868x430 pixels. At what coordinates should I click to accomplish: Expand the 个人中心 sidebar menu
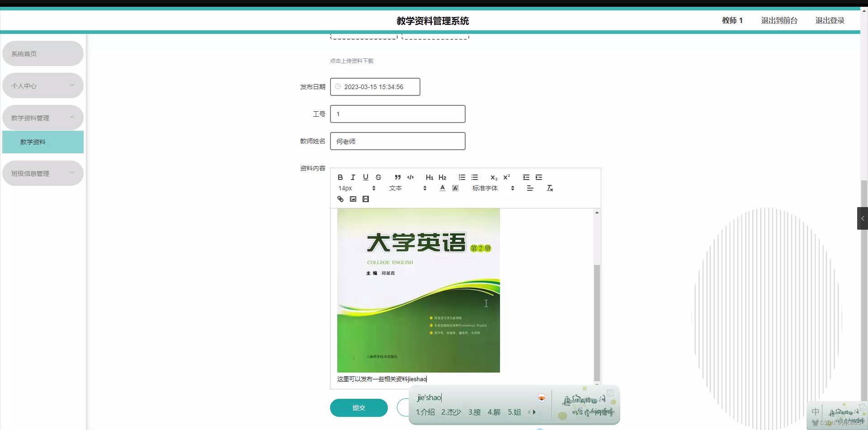(x=43, y=85)
